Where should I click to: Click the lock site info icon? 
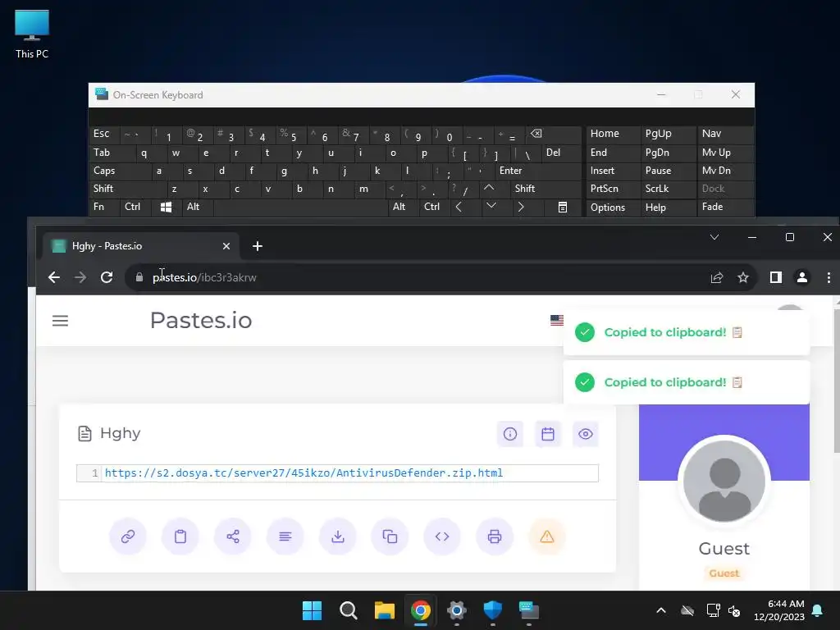[x=139, y=277]
